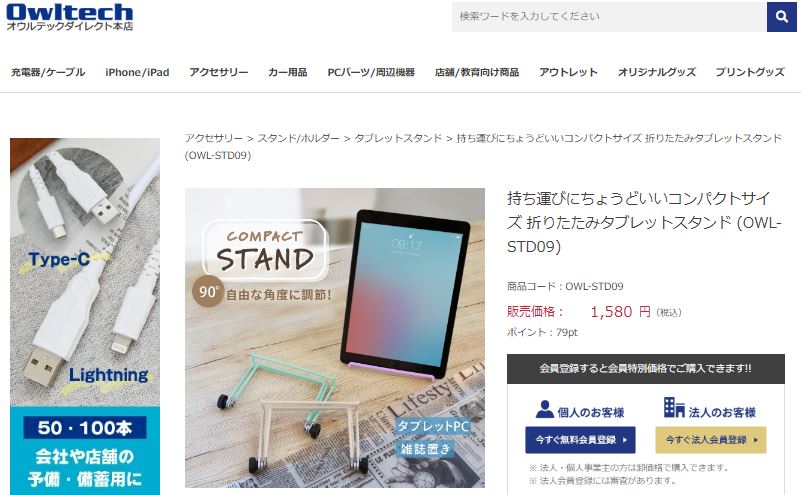801x495 pixels.
Task: Open the PCパーツ/周辺機器 menu
Action: coord(371,72)
